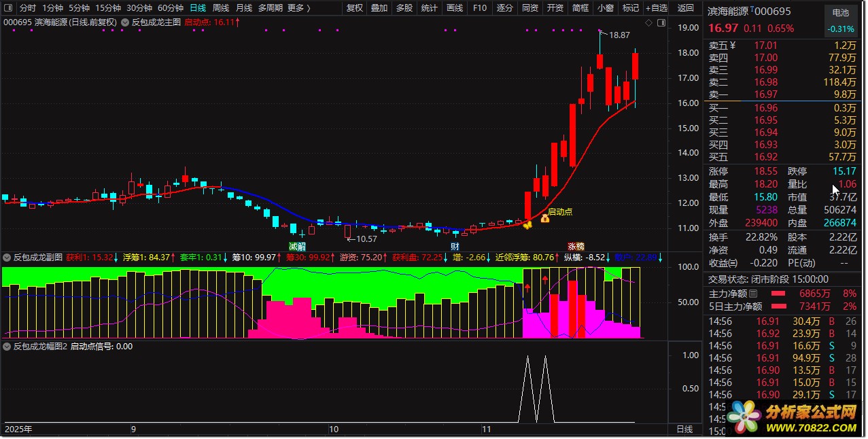Click the 买一 16.96 order book row
Viewport: 868px width, 439px height.
[x=783, y=108]
